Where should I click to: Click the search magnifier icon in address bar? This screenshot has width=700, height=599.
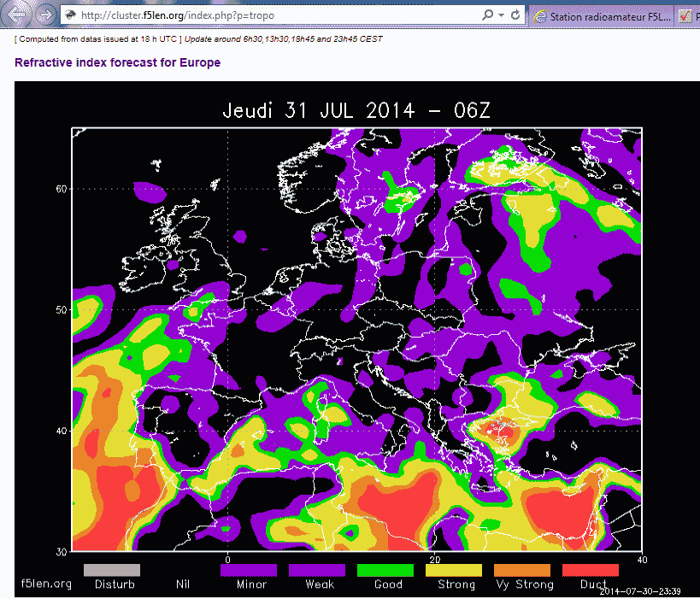click(487, 15)
